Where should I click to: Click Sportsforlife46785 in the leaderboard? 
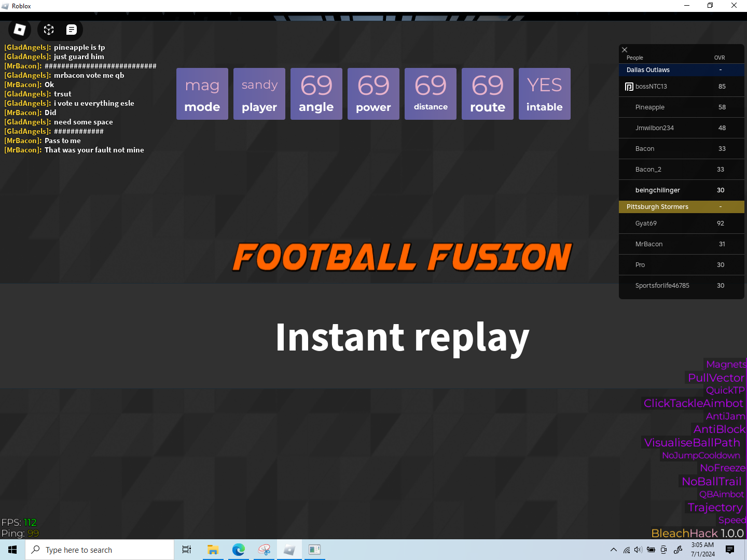682,286
